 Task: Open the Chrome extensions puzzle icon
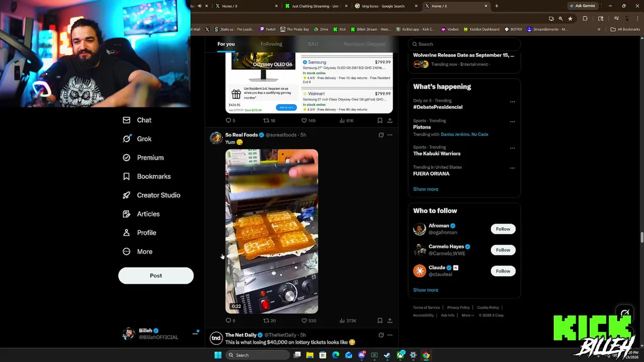coord(585,19)
